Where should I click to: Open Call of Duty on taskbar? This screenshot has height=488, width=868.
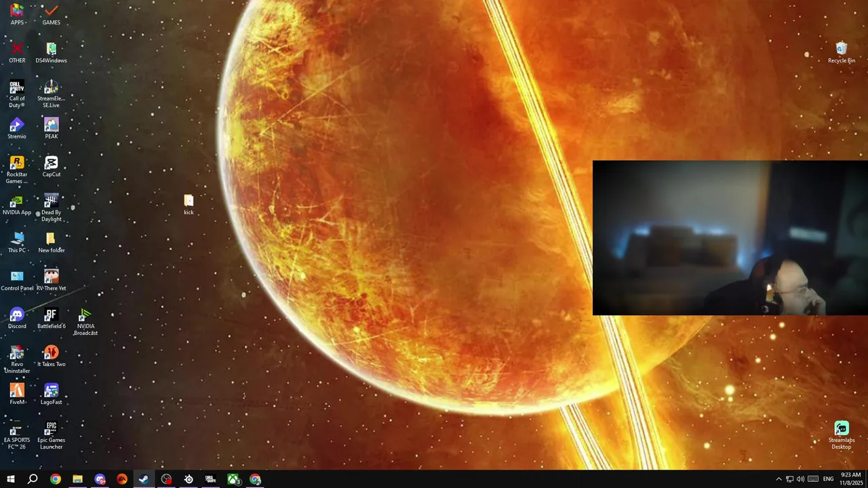211,479
